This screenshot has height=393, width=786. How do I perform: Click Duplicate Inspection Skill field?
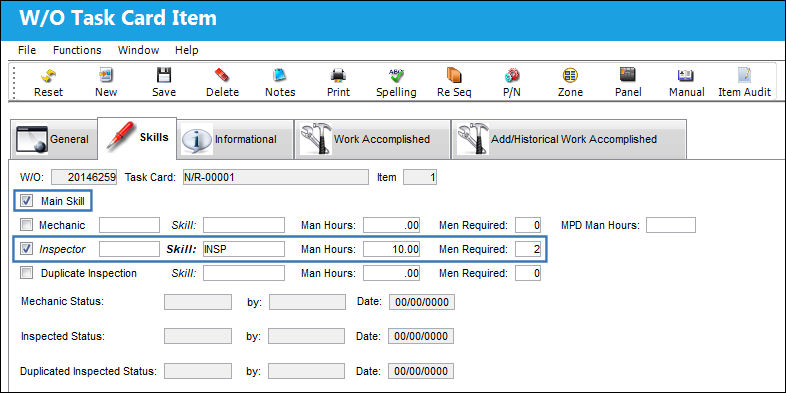[x=244, y=273]
